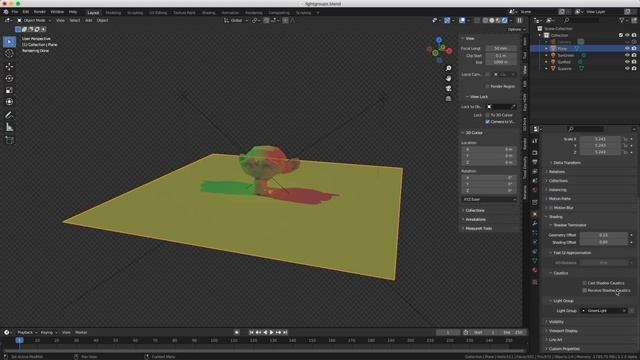The height and width of the screenshot is (360, 640).
Task: Toggle render camera icon for Suzanne
Action: [x=634, y=69]
